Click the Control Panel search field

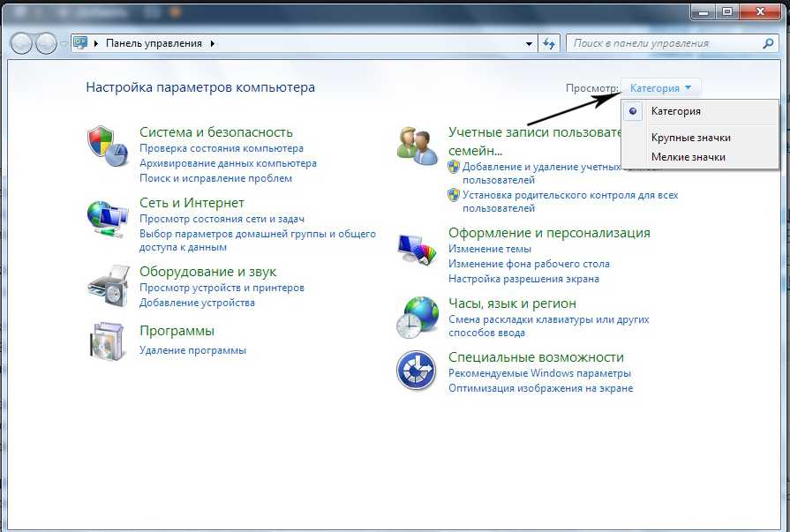664,43
